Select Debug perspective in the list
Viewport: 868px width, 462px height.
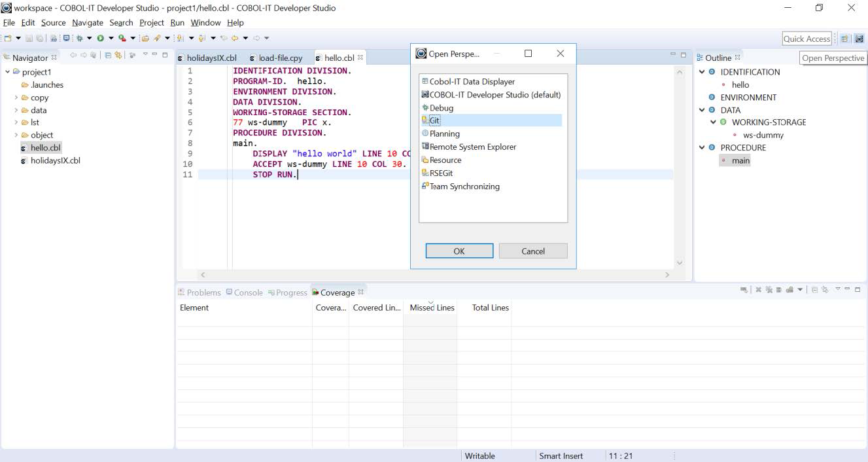pos(441,108)
